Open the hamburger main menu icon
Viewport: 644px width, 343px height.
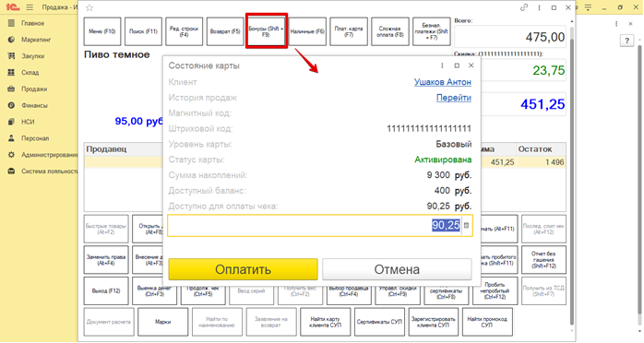pos(30,7)
